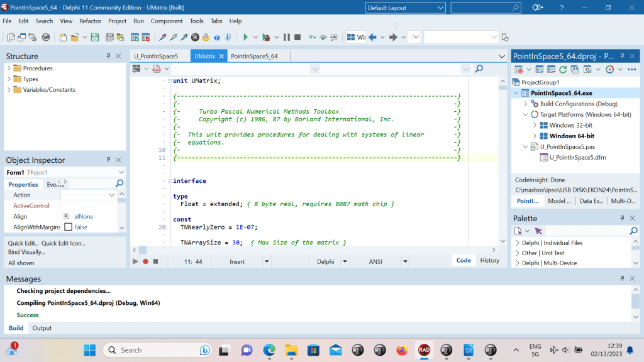This screenshot has height=362, width=644.
Task: Switch to the U_PointInSpace5 editor tab
Action: (156, 56)
